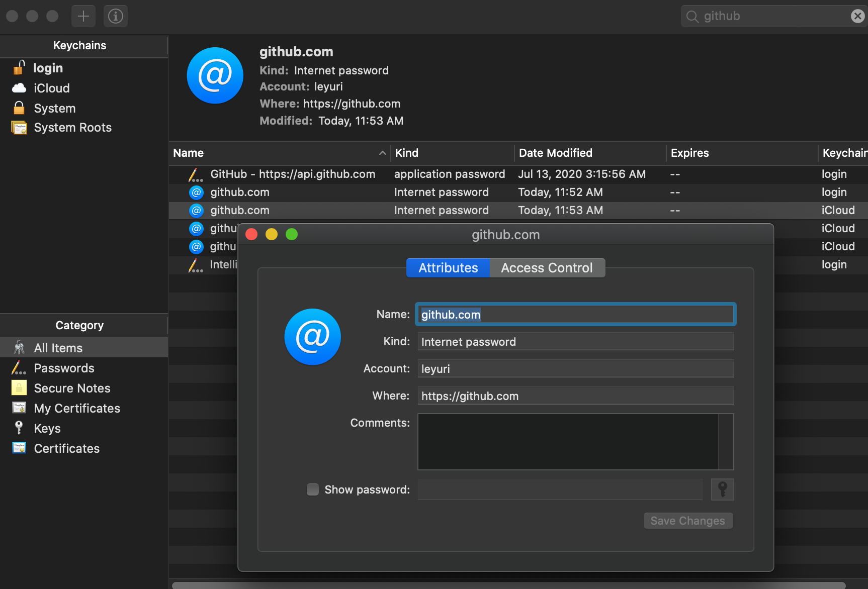The height and width of the screenshot is (589, 868).
Task: Select github.com row modified at 11:52 AM
Action: (x=518, y=192)
